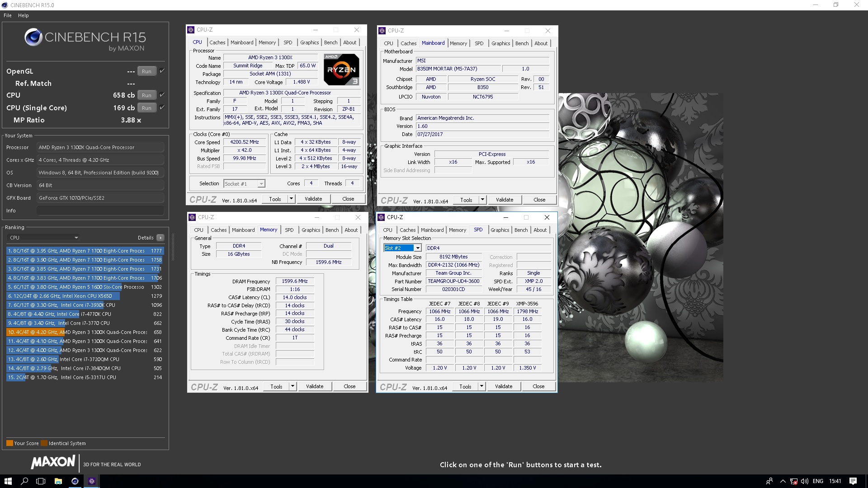The image size is (868, 488).
Task: Click the CPU-Z icon in CPU tab window titlebar
Action: tap(191, 30)
